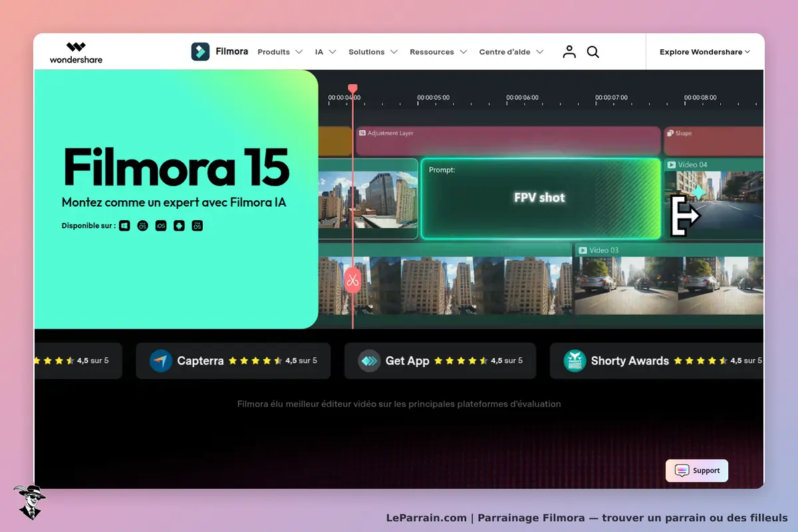Click the Capterra rating card
Viewport: 798px width, 532px height.
[233, 361]
